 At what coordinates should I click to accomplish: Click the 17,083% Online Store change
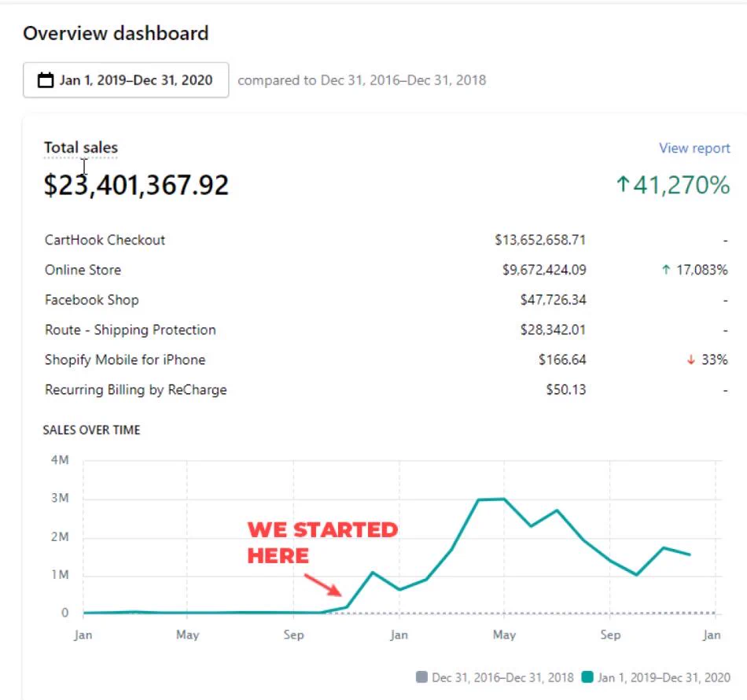point(701,270)
